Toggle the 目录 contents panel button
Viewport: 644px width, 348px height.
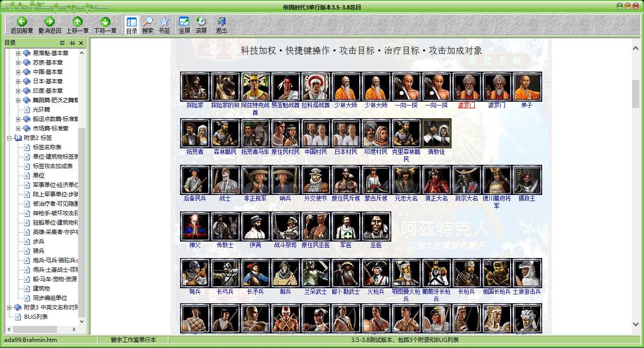point(132,25)
